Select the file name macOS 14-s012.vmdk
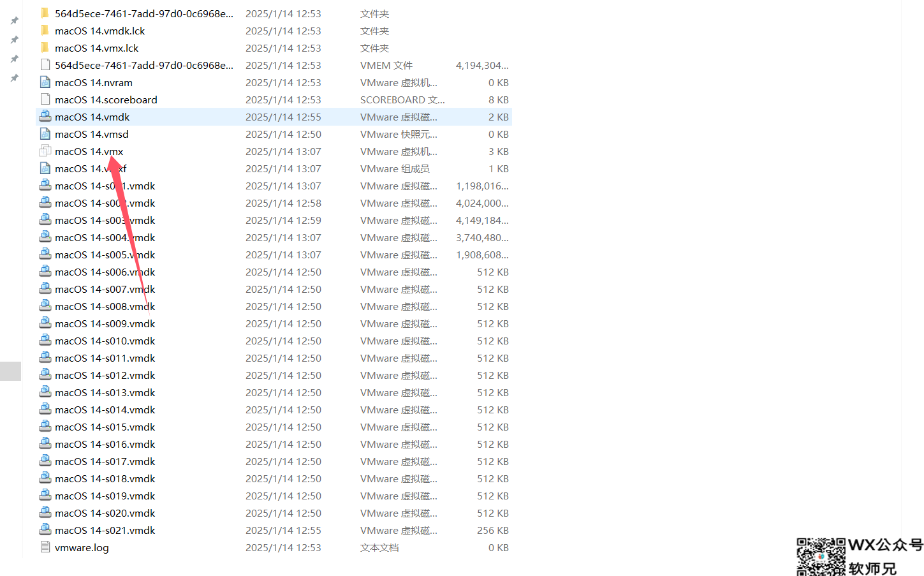The image size is (924, 576). (x=105, y=375)
